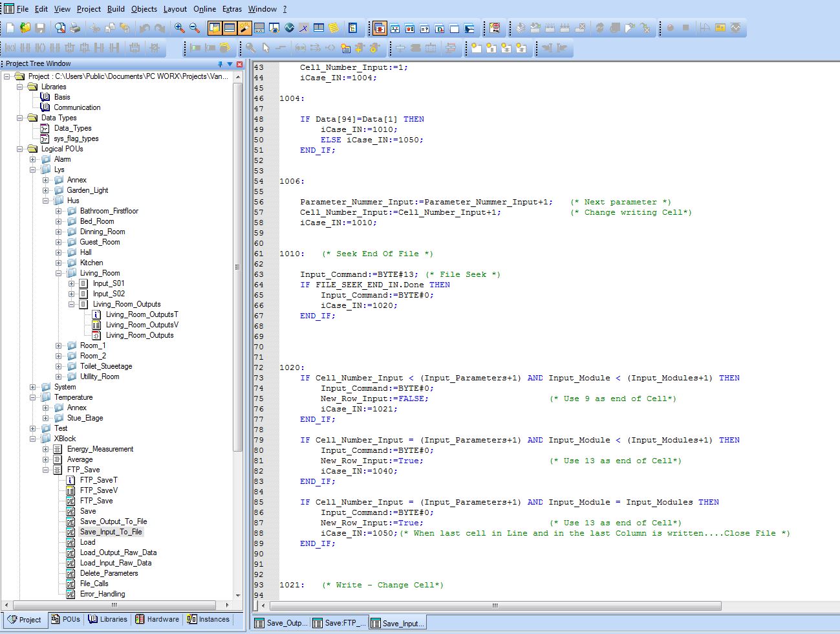
Task: Toggle the Project Tree Window toolbar button
Action: [214, 28]
